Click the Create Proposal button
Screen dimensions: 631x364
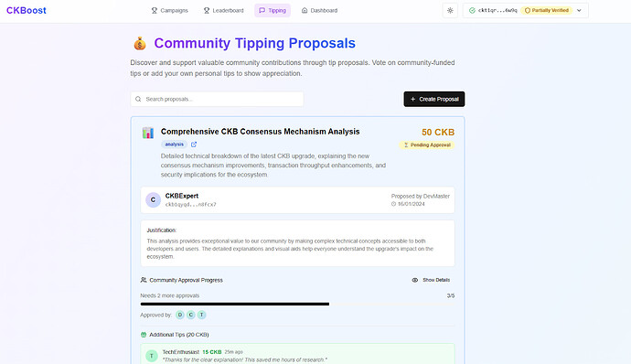click(434, 99)
